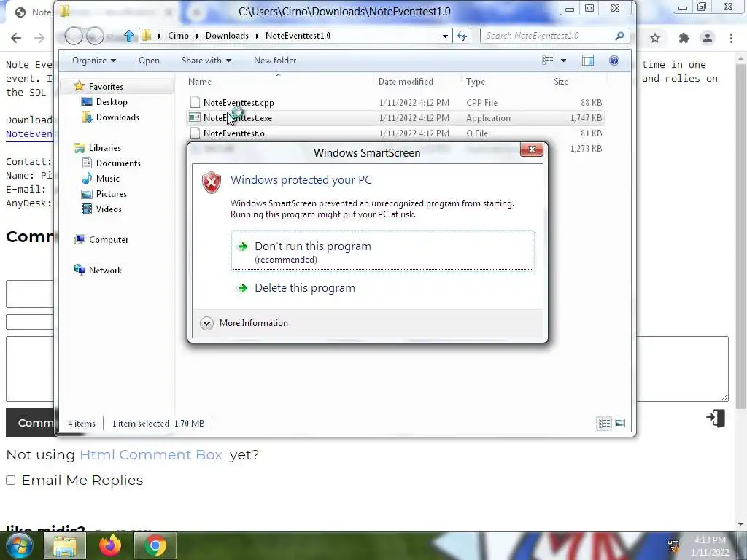The height and width of the screenshot is (560, 747).
Task: Open Downloads in navigation pane
Action: (x=117, y=117)
